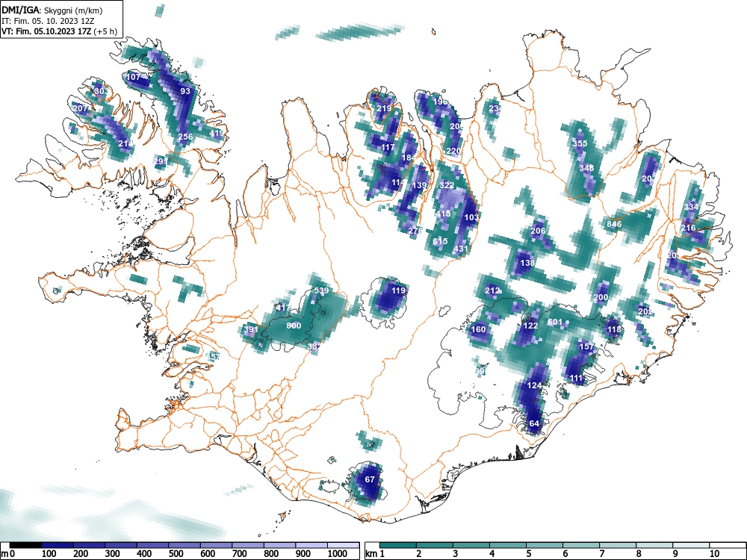
Task: Click the visibility value 157
Action: click(x=586, y=346)
